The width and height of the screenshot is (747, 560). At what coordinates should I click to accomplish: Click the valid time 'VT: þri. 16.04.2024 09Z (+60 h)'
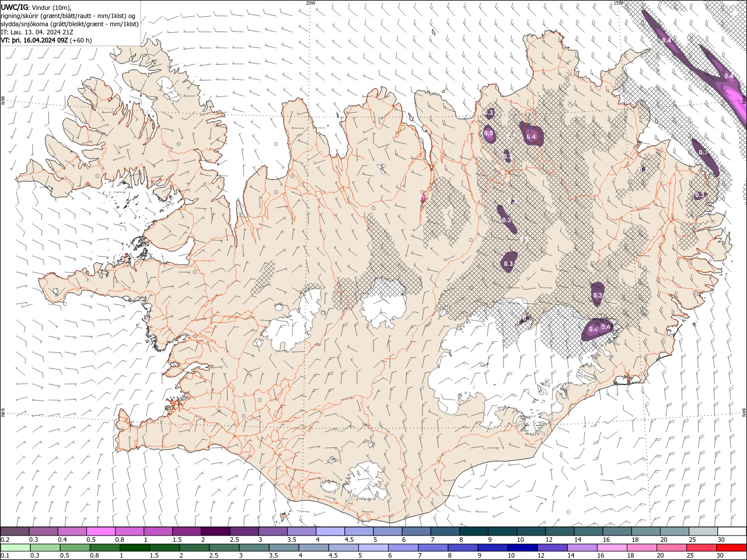tap(47, 40)
